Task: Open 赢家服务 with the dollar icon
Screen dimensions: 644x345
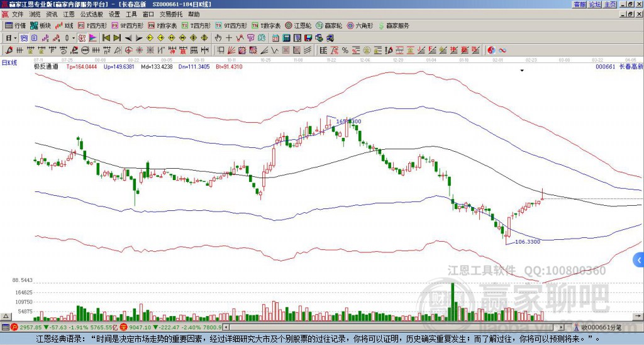Action: point(394,25)
